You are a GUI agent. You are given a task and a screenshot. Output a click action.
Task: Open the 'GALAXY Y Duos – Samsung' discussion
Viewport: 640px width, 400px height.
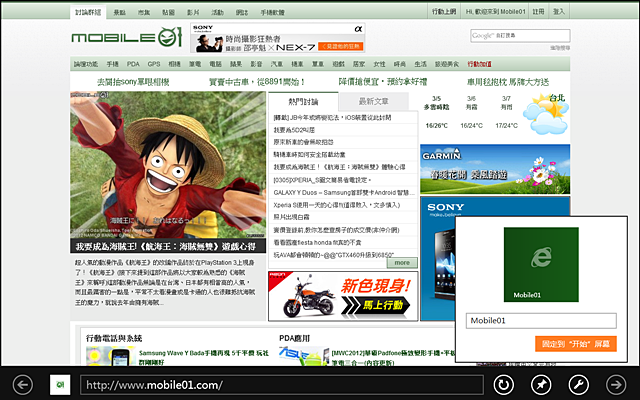point(344,192)
